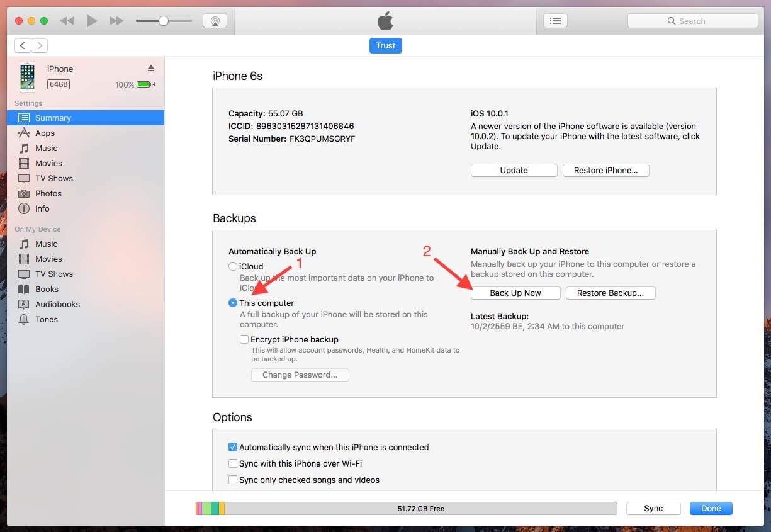This screenshot has height=532, width=771.
Task: Adjust the volume slider knob
Action: (164, 21)
